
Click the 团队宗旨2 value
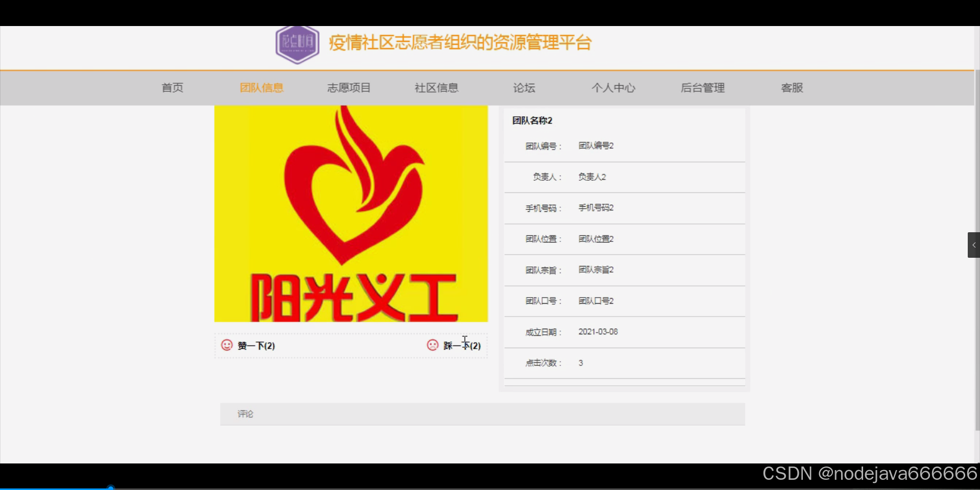click(x=596, y=269)
